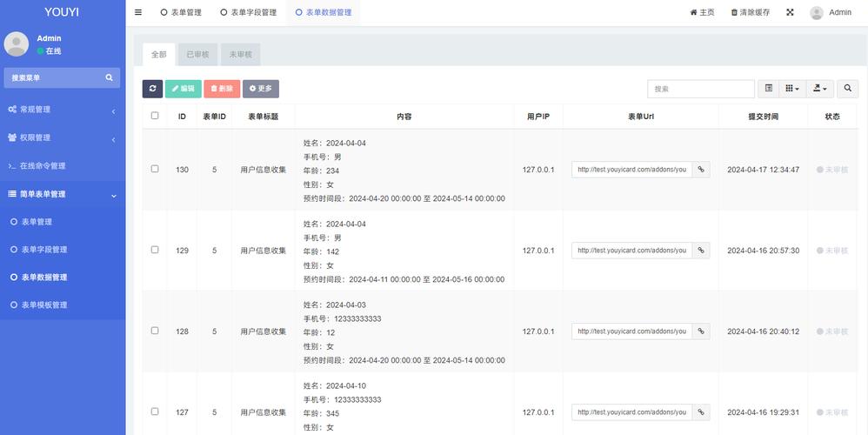Open the export data dropdown
The width and height of the screenshot is (868, 435).
tap(820, 89)
